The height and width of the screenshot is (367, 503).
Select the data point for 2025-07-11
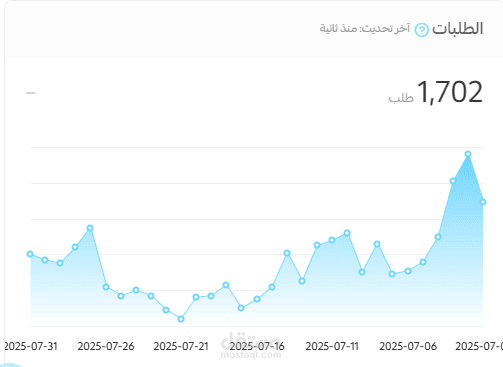pyautogui.click(x=332, y=240)
